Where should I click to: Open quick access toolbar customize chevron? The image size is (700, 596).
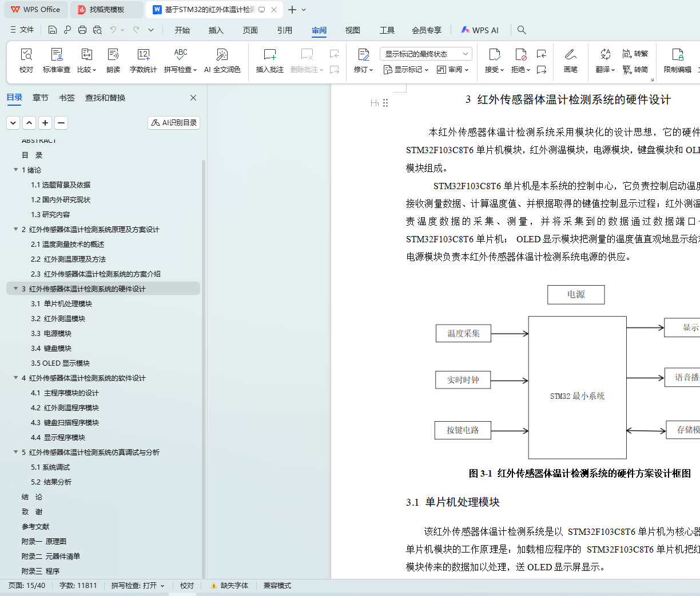[151, 30]
